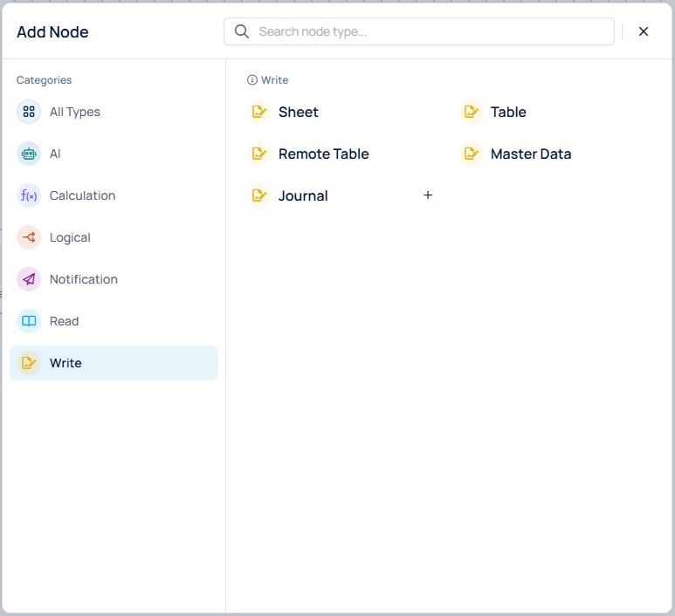Image resolution: width=675 pixels, height=616 pixels.
Task: Click the Master Data node icon
Action: [471, 154]
